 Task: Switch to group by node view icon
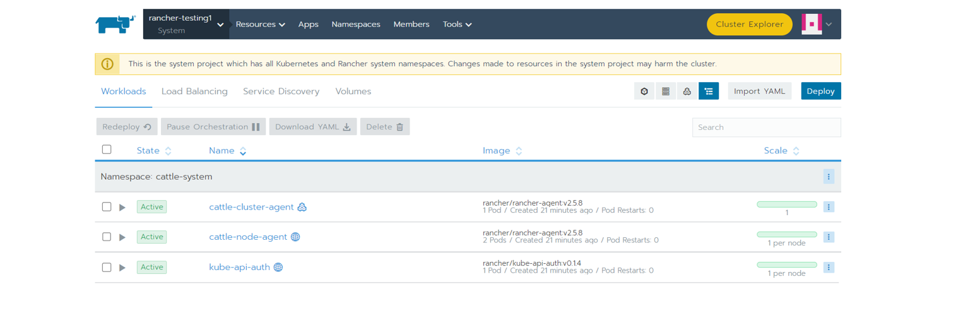[666, 92]
